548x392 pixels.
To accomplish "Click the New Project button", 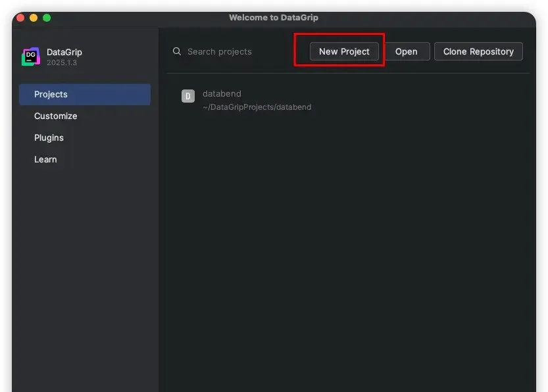I will point(344,51).
